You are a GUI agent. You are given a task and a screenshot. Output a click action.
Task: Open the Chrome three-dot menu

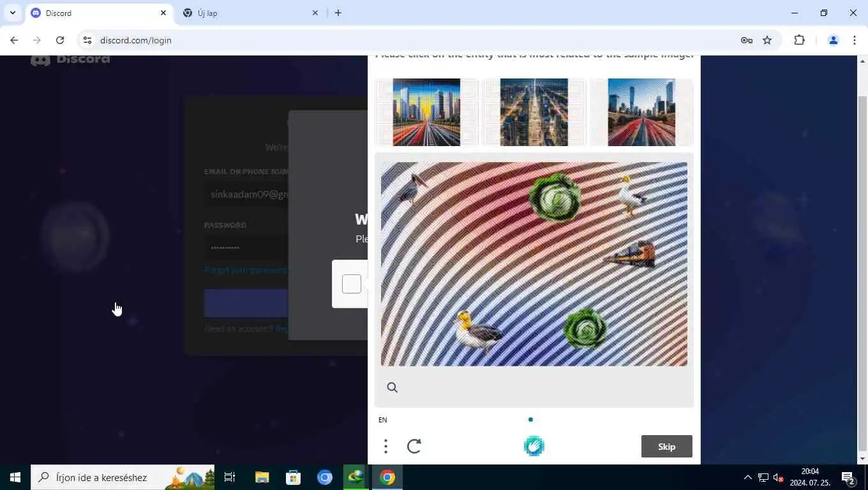tap(855, 40)
